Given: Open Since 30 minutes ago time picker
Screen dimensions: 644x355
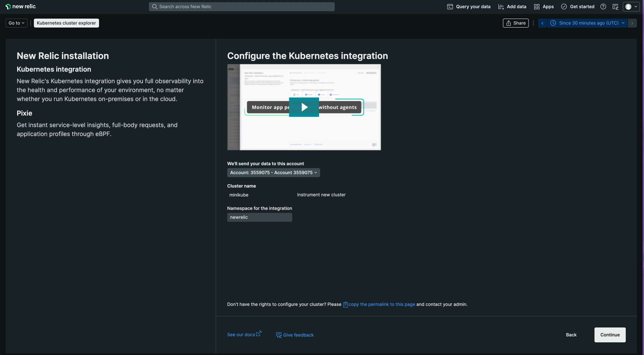Looking at the screenshot, I should [x=587, y=23].
